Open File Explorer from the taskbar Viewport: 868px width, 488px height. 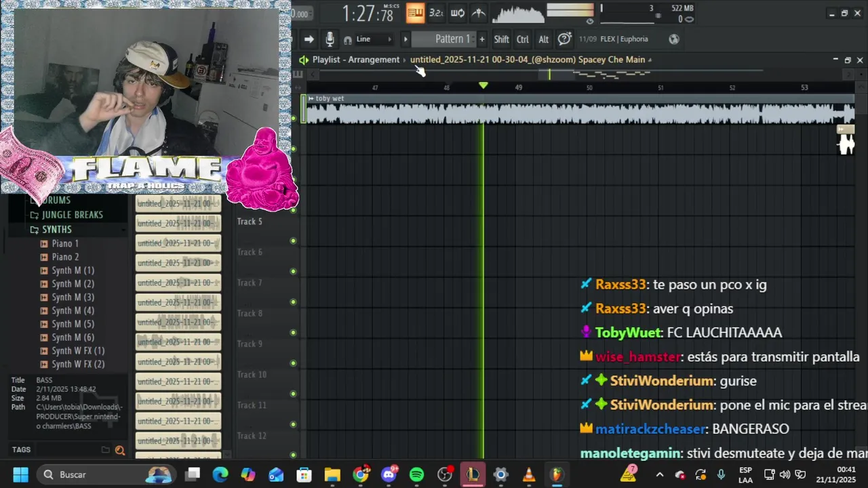pos(332,474)
